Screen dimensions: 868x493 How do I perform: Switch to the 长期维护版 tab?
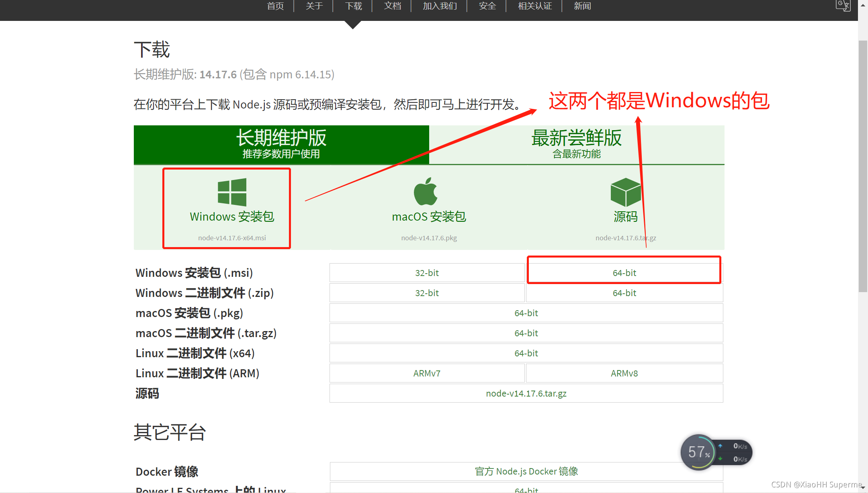coord(281,144)
